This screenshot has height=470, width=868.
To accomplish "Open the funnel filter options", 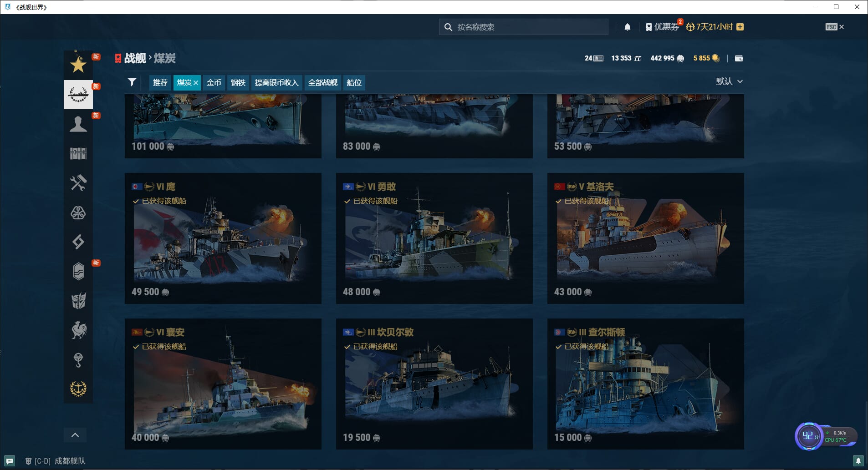I will pos(132,82).
